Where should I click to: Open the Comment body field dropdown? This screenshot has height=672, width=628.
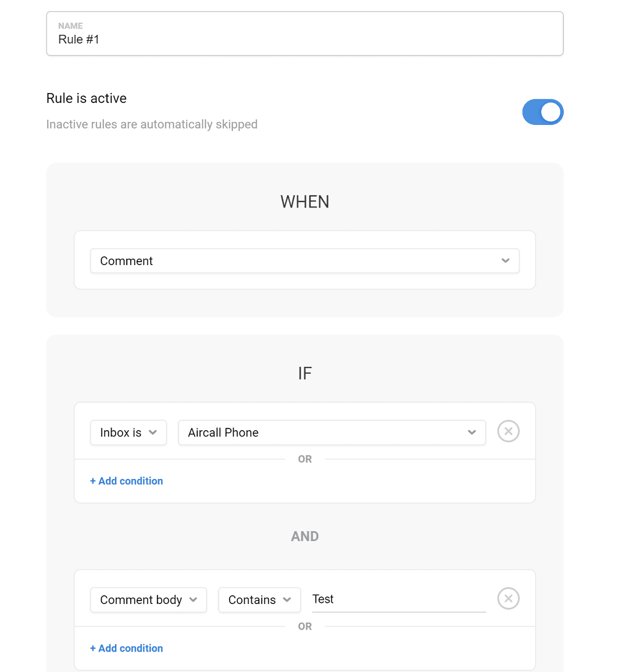148,600
